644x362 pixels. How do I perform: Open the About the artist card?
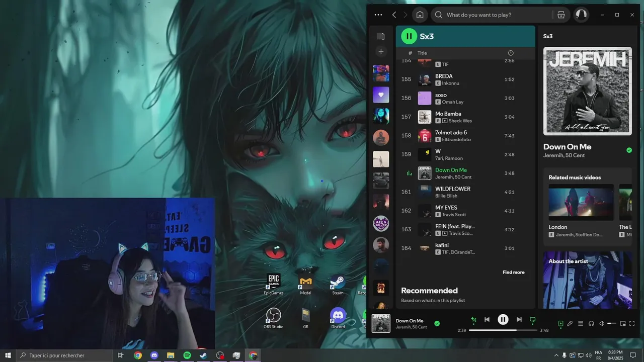pyautogui.click(x=588, y=280)
